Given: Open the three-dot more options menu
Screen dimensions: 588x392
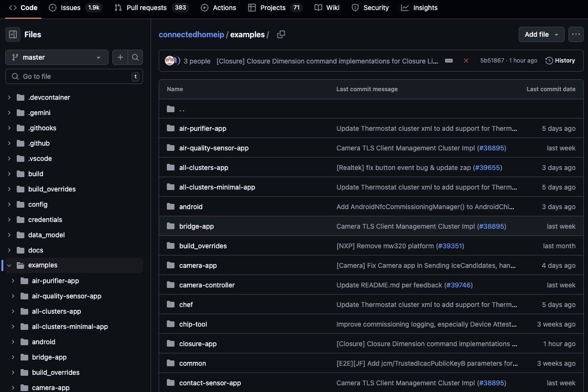Looking at the screenshot, I should pyautogui.click(x=576, y=34).
